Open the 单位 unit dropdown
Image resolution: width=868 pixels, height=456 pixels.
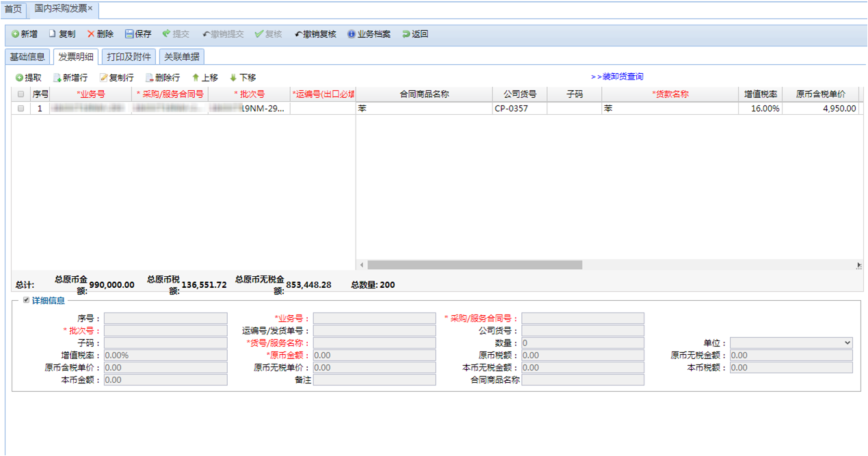(791, 343)
